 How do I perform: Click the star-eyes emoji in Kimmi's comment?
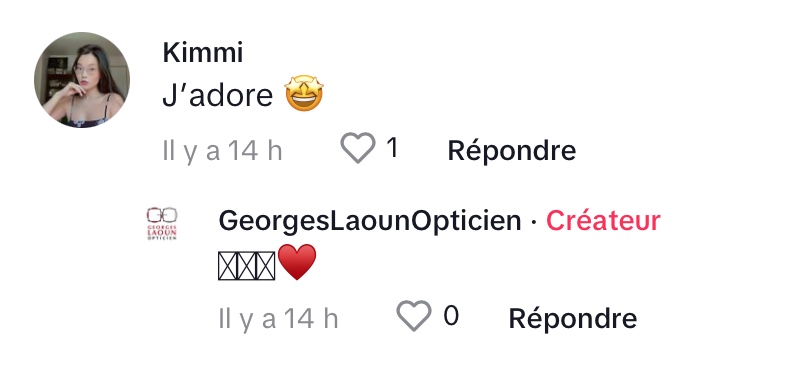pos(304,93)
